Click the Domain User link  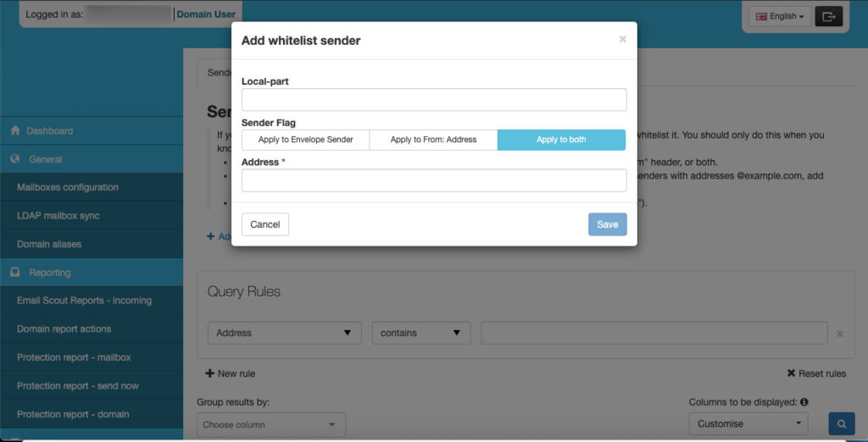tap(206, 14)
